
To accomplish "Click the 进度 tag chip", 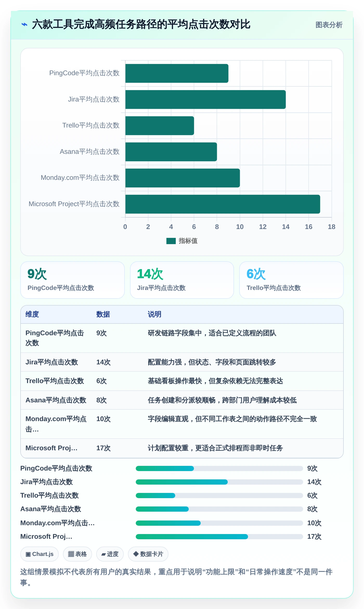I will [x=110, y=554].
